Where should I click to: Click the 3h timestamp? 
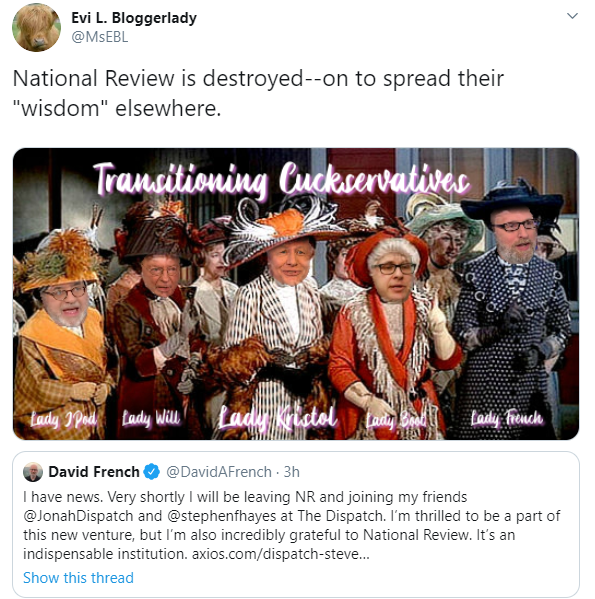coord(292,472)
